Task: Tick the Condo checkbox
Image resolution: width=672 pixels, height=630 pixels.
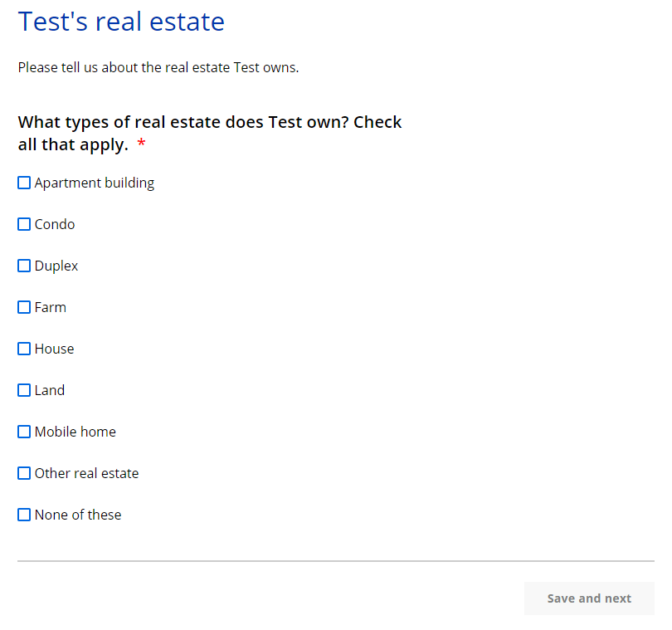Action: point(24,224)
